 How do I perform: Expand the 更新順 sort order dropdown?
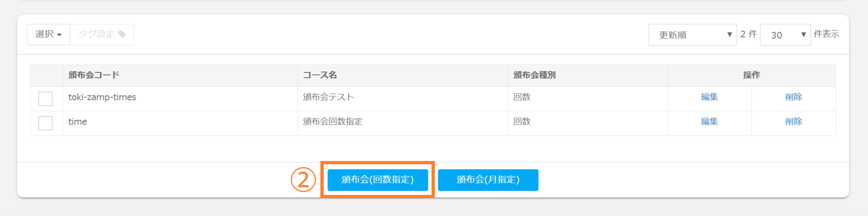click(x=692, y=35)
